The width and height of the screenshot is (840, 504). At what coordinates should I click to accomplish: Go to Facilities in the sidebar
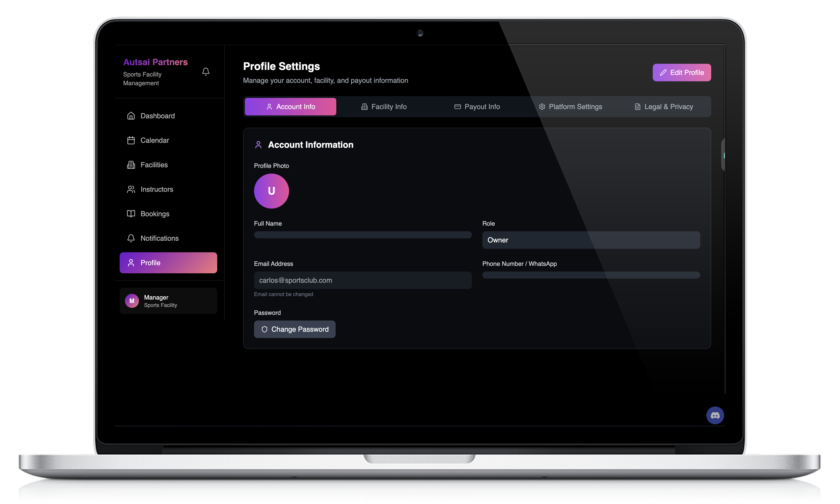coord(154,165)
